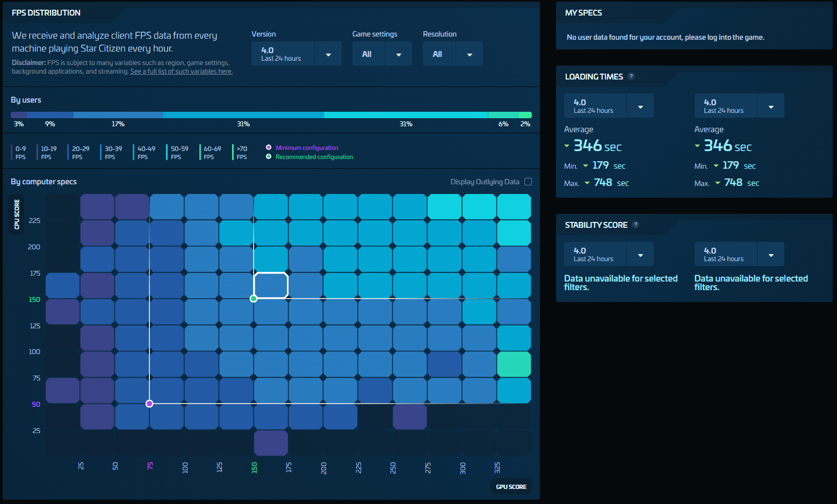The width and height of the screenshot is (837, 504).
Task: Click the green recommended configuration marker on the chart
Action: [254, 299]
